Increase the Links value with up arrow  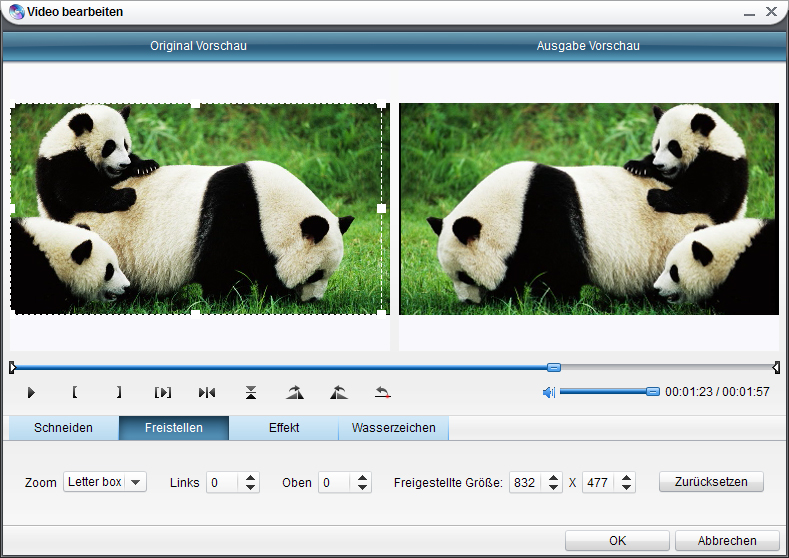tap(251, 477)
